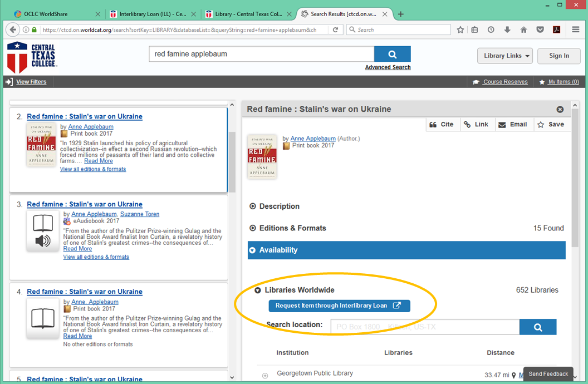Open the downloads arrow icon
588x384 pixels.
tap(507, 29)
